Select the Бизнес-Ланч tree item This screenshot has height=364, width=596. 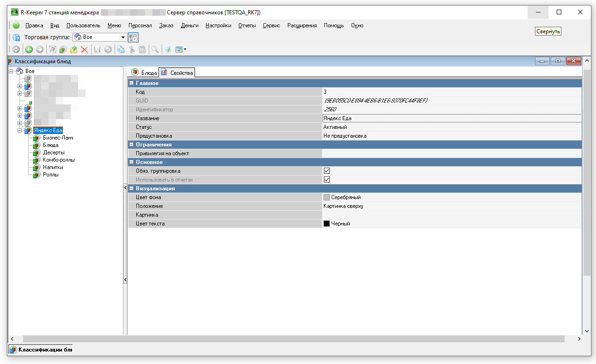click(58, 138)
